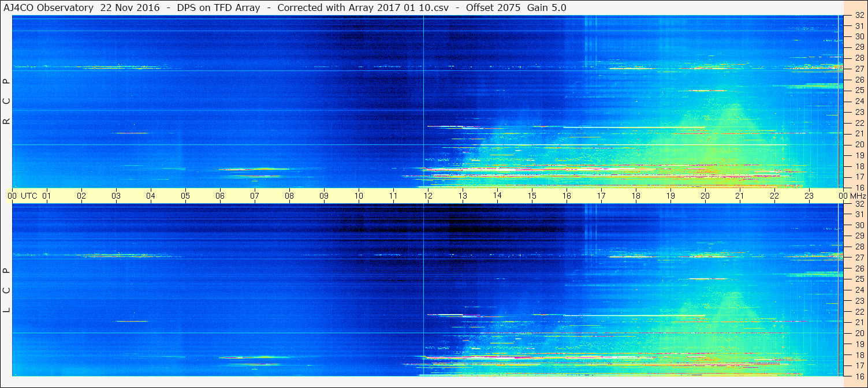
Task: Click the 25 MHz label on the RCP scale
Action: point(859,90)
